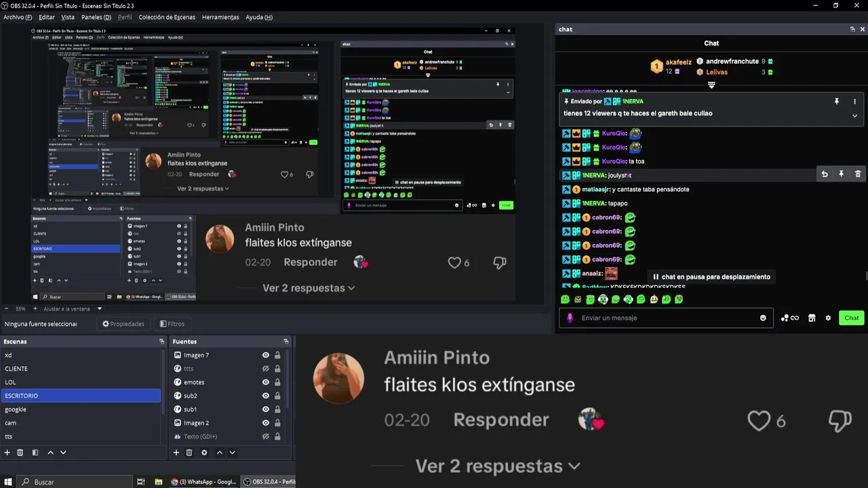This screenshot has height=488, width=868.
Task: Move the selected source down in Fuentes
Action: [232, 452]
